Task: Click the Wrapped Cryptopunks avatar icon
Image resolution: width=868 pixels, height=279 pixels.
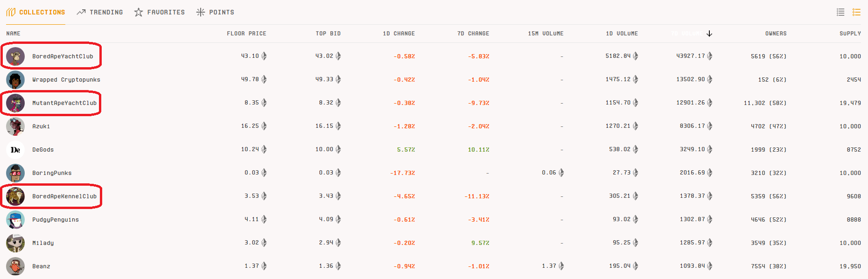Action: (x=15, y=80)
